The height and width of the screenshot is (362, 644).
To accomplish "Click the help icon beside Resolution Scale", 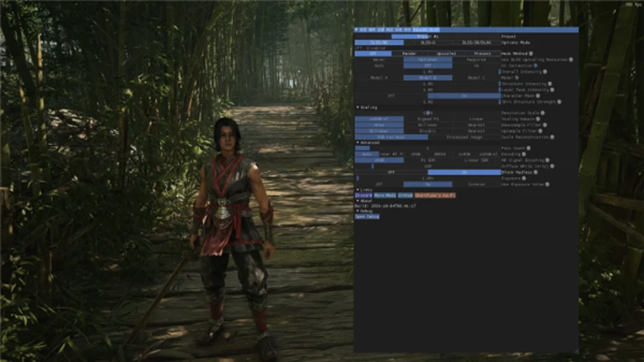I will point(543,113).
